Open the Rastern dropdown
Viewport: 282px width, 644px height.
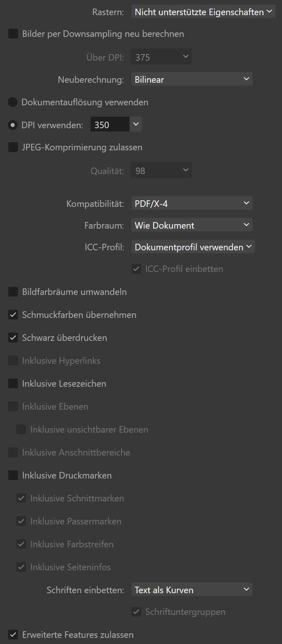coord(203,12)
